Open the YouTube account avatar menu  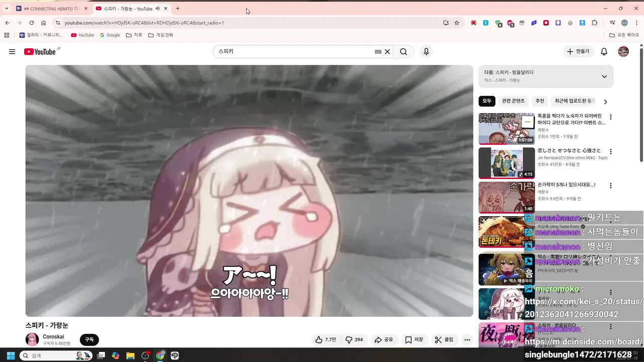[623, 52]
